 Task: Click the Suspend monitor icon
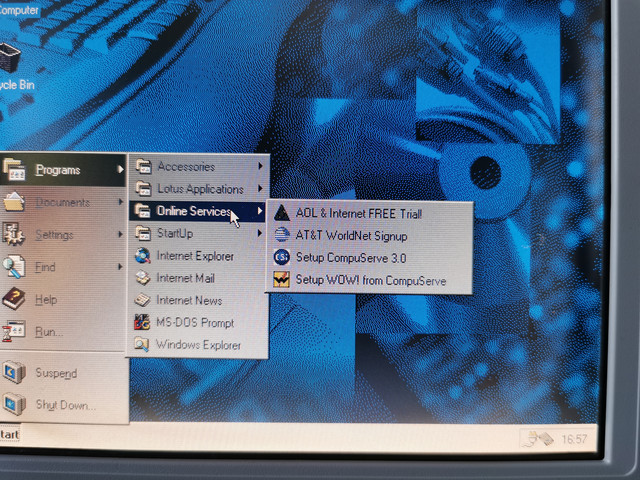(14, 372)
